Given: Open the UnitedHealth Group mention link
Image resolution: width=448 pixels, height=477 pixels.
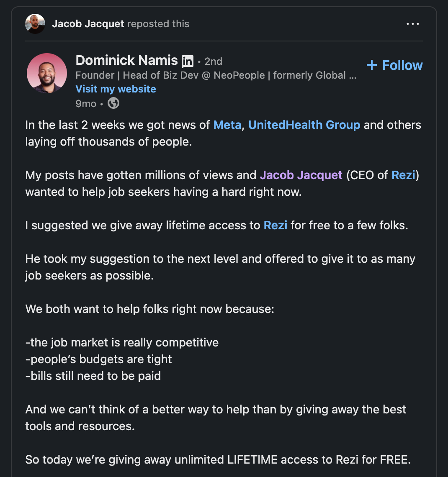Looking at the screenshot, I should click(x=304, y=125).
